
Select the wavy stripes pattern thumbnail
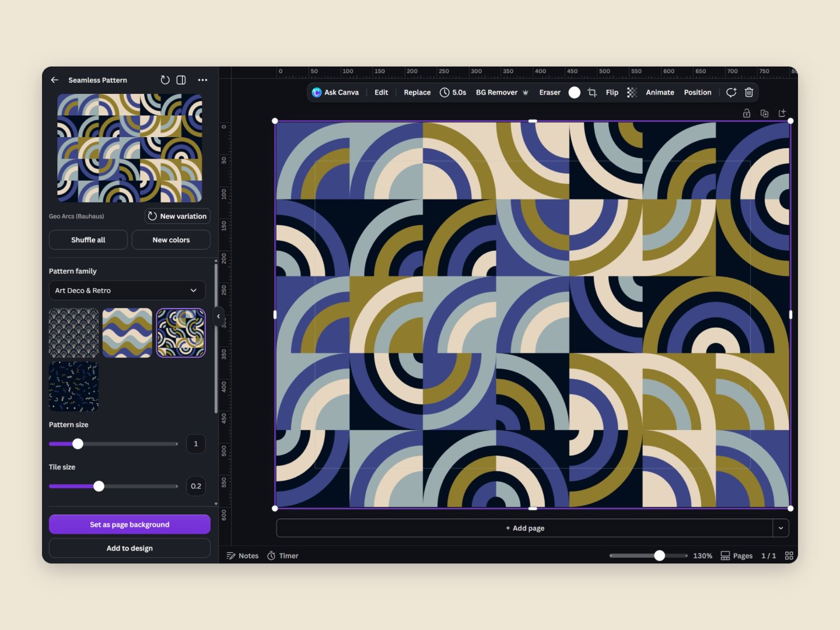pos(127,333)
